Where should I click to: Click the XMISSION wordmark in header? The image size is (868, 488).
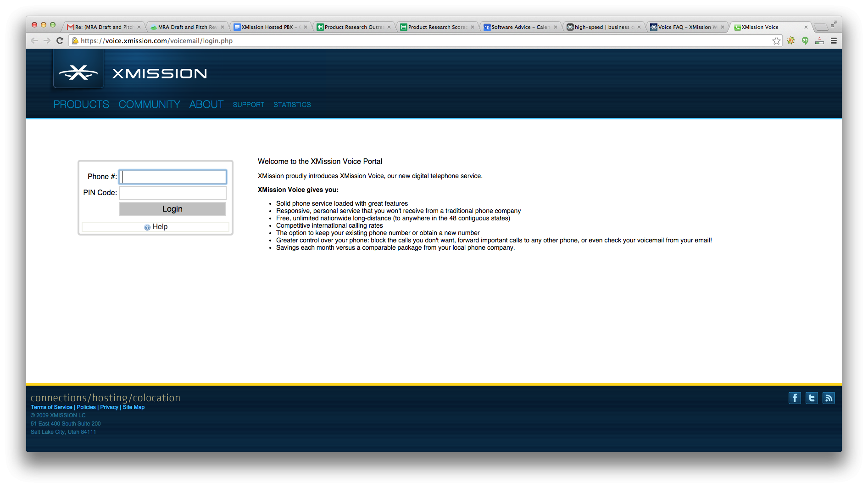[160, 73]
